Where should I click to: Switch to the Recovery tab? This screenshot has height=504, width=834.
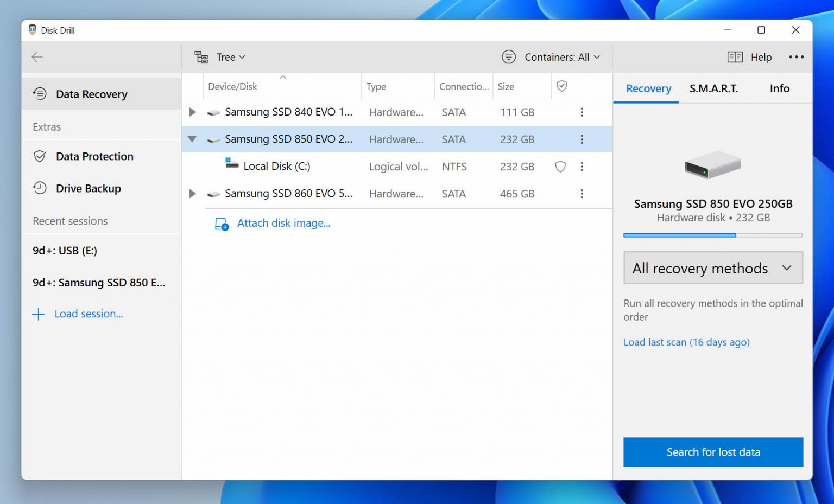click(x=648, y=88)
